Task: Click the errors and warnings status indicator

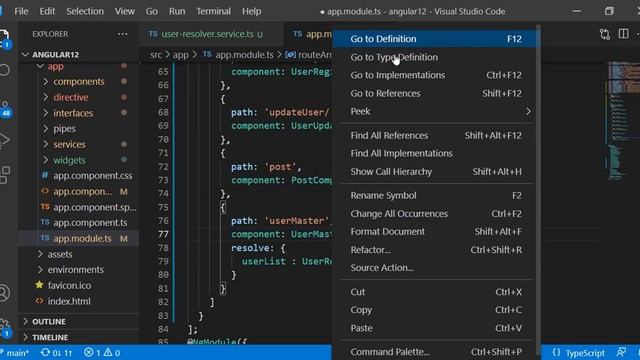Action: 102,353
